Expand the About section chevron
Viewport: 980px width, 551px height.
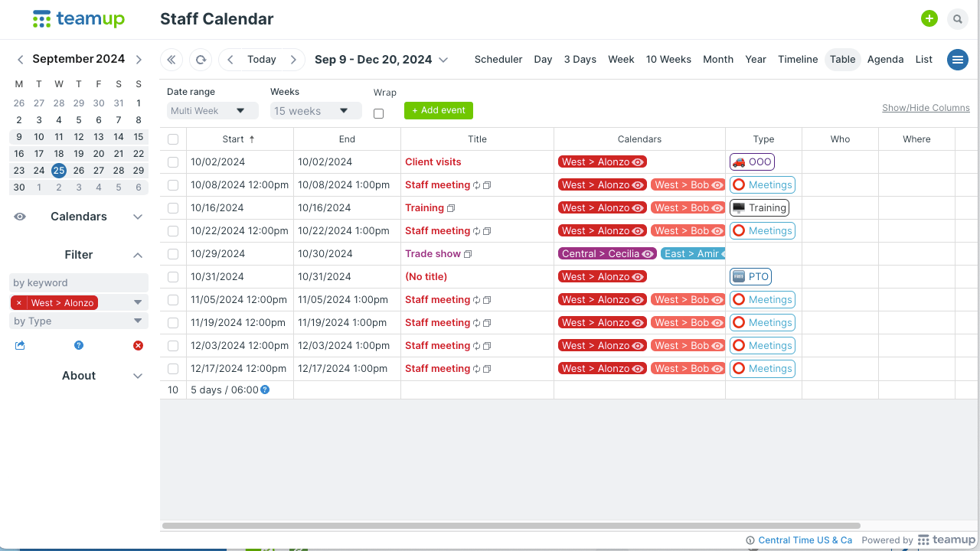coord(138,376)
